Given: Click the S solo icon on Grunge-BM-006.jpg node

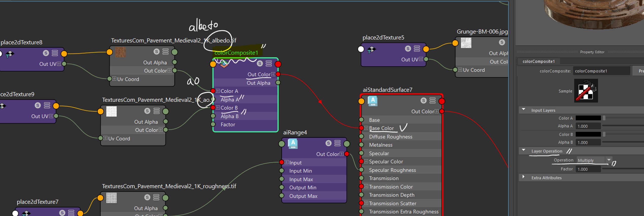Looking at the screenshot, I should click(x=502, y=42).
